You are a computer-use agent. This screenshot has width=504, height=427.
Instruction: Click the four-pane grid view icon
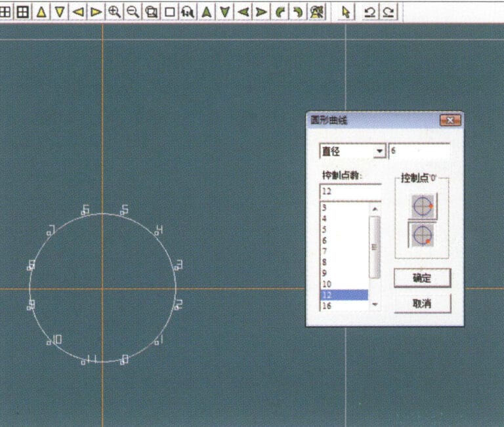pos(22,12)
